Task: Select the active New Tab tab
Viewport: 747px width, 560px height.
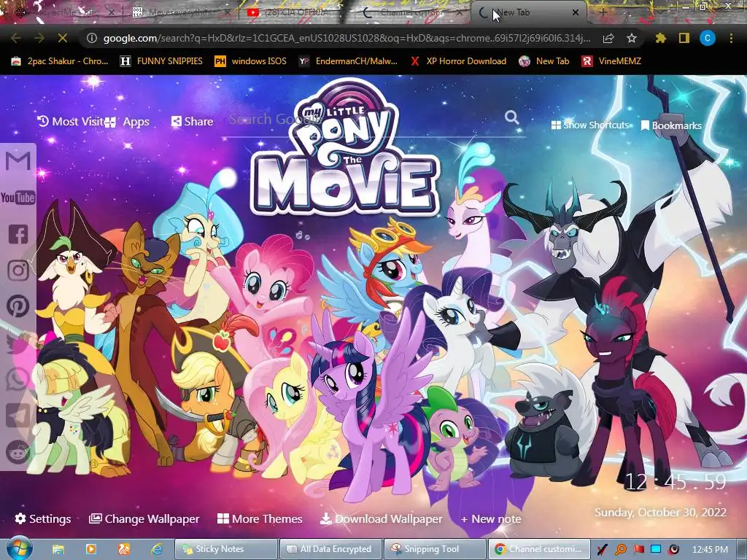Action: pyautogui.click(x=529, y=12)
